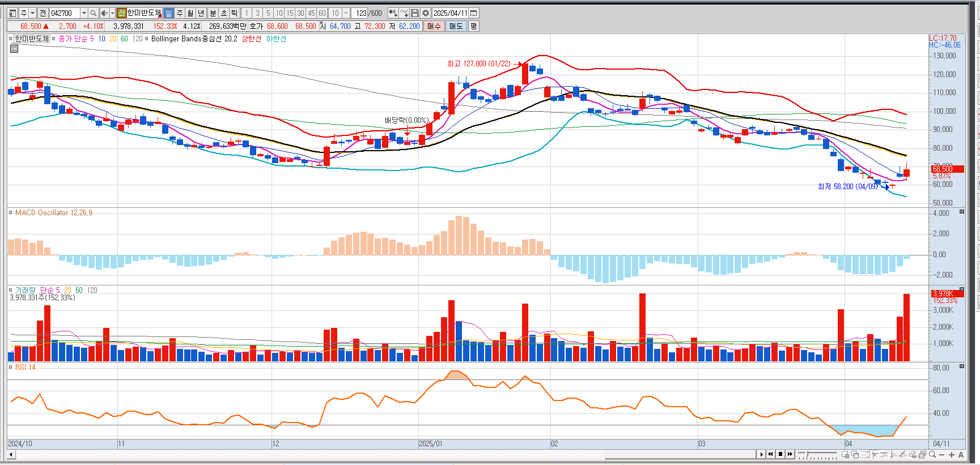The height and width of the screenshot is (465, 980).
Task: Close the MACD Oscillator pane
Action: point(962,211)
